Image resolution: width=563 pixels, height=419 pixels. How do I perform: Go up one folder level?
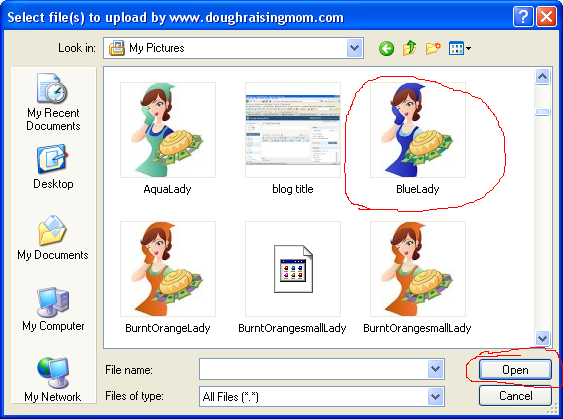pos(410,48)
